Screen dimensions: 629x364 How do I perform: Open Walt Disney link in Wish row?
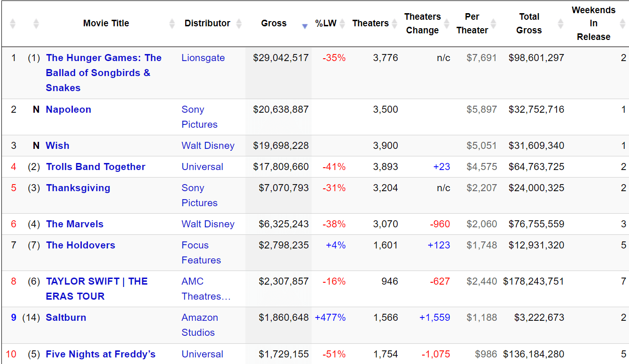(208, 146)
